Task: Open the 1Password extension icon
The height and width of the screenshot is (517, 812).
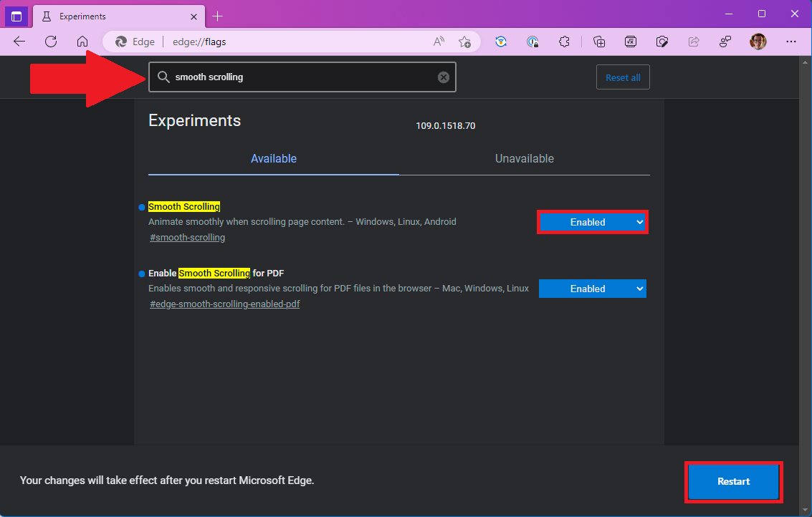Action: (x=532, y=42)
